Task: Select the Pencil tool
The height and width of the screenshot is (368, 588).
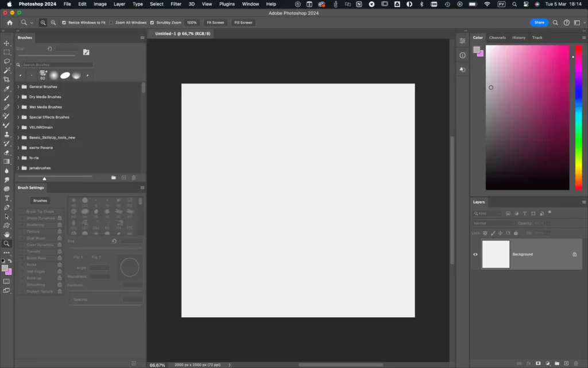Action: click(x=7, y=107)
